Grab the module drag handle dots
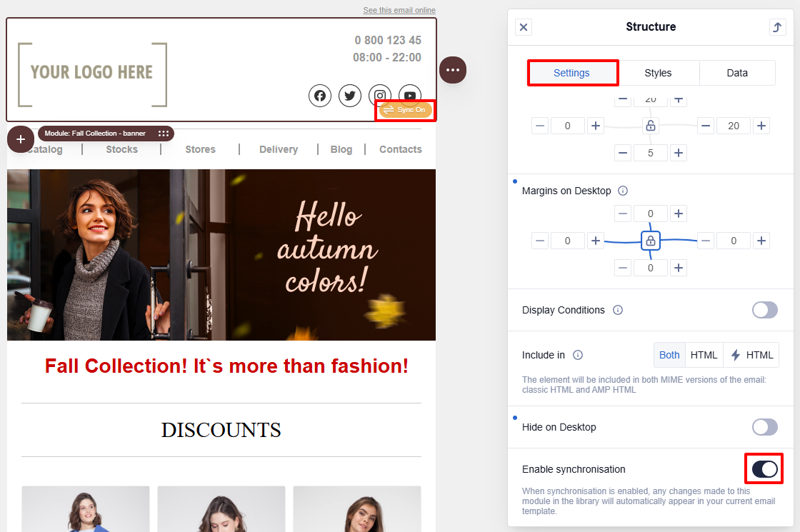 (164, 134)
